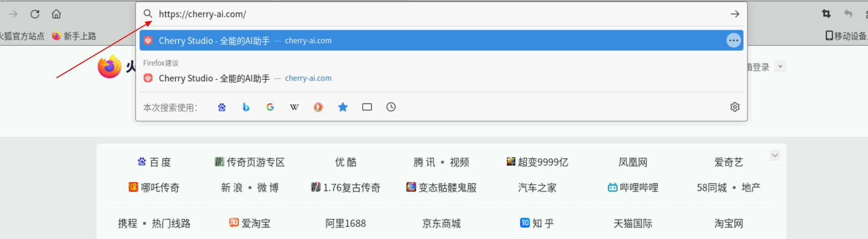Viewport: 868px width, 239px height.
Task: Open the 爱奇艺 link
Action: pos(729,162)
